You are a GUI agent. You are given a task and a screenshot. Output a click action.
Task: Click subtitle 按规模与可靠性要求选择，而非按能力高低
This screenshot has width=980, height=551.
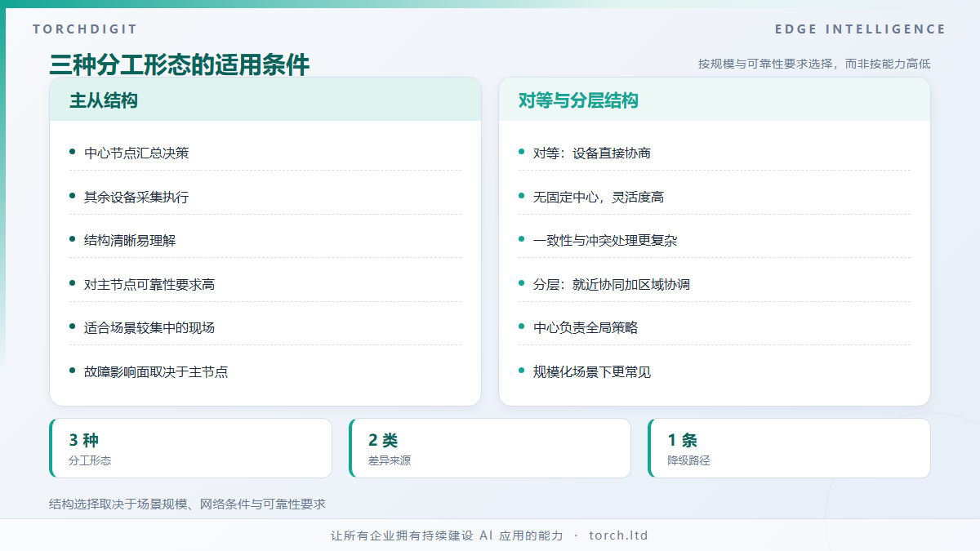814,64
